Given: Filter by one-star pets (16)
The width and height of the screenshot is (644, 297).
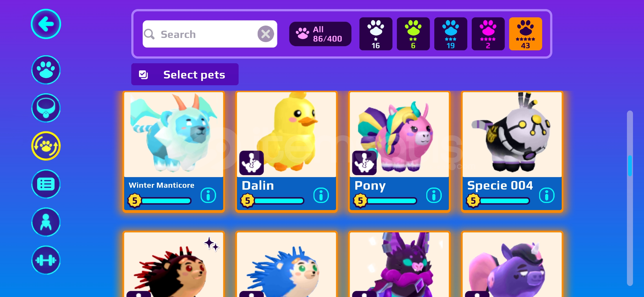Looking at the screenshot, I should tap(376, 34).
